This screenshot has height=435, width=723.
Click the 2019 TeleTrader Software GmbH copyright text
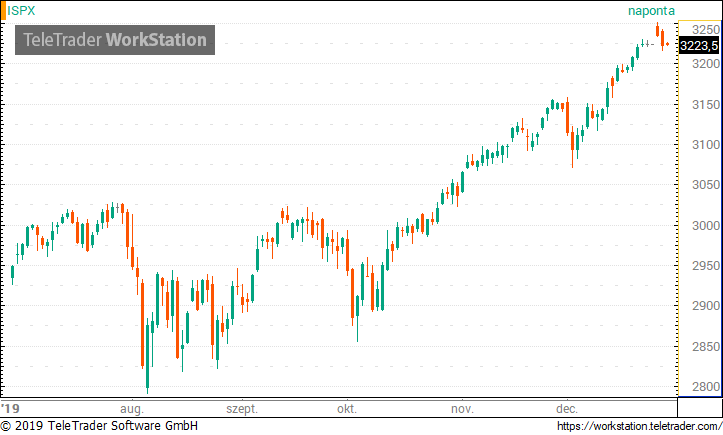click(99, 426)
